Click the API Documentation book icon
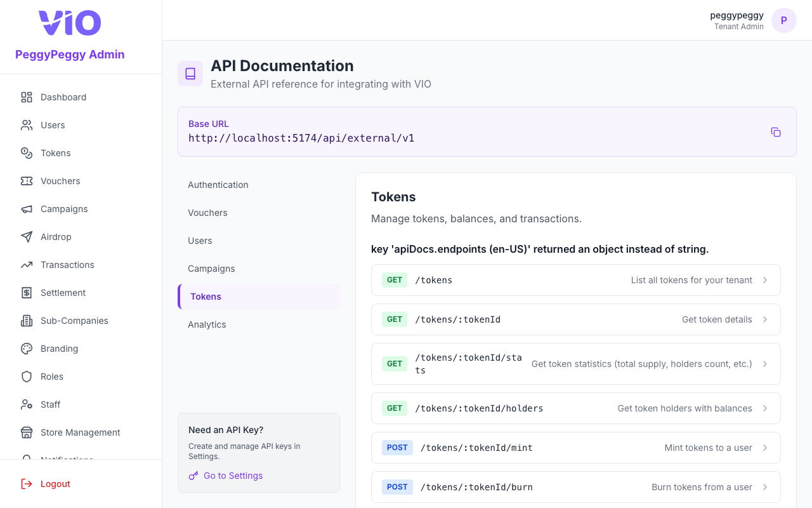Screen dimensions: 812x508 [x=190, y=74]
